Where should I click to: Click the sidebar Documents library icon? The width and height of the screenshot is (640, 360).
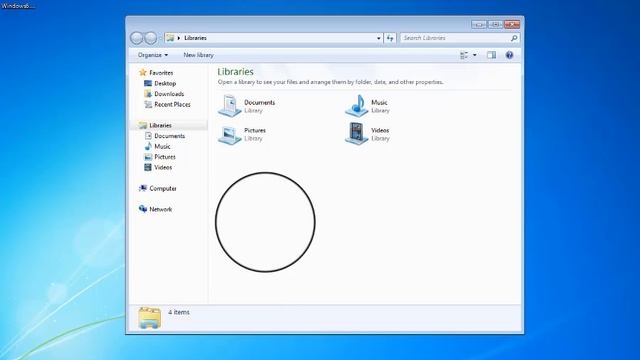(148, 136)
